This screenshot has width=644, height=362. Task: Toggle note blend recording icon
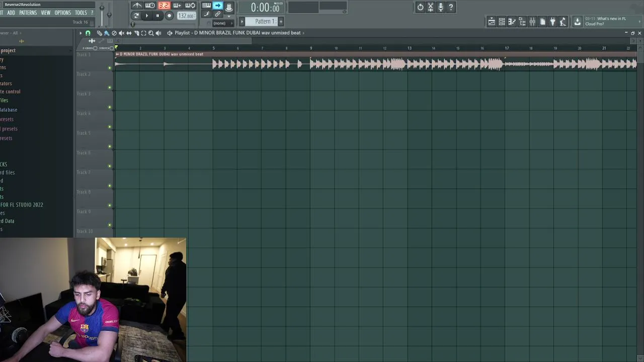point(206,14)
